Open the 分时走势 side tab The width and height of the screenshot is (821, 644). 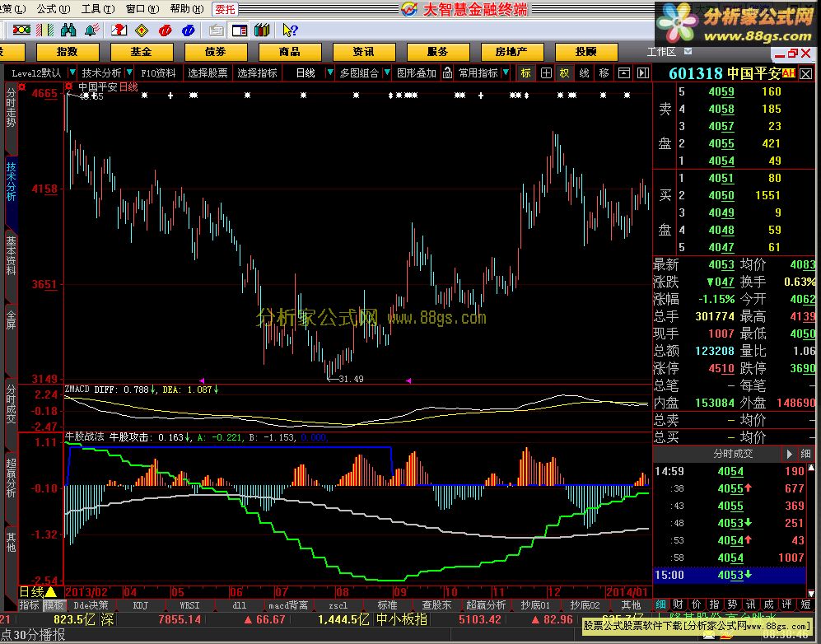[11, 107]
